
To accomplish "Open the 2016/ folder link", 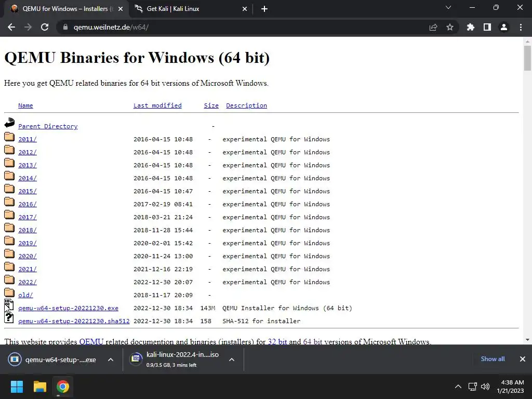I will coord(28,204).
